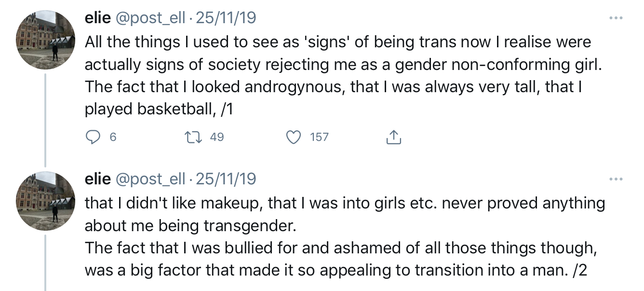Click the reply count of 6
This screenshot has height=291, width=644.
113,138
